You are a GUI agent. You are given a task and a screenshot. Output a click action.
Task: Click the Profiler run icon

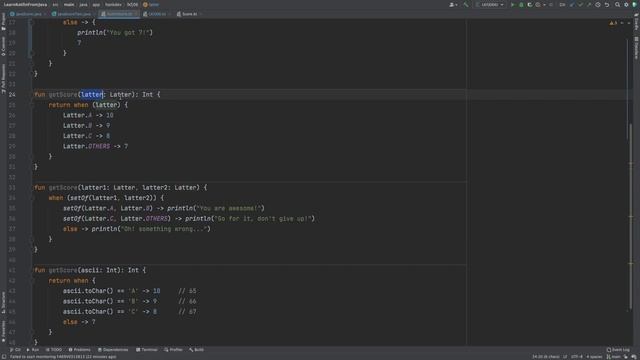click(x=538, y=4)
